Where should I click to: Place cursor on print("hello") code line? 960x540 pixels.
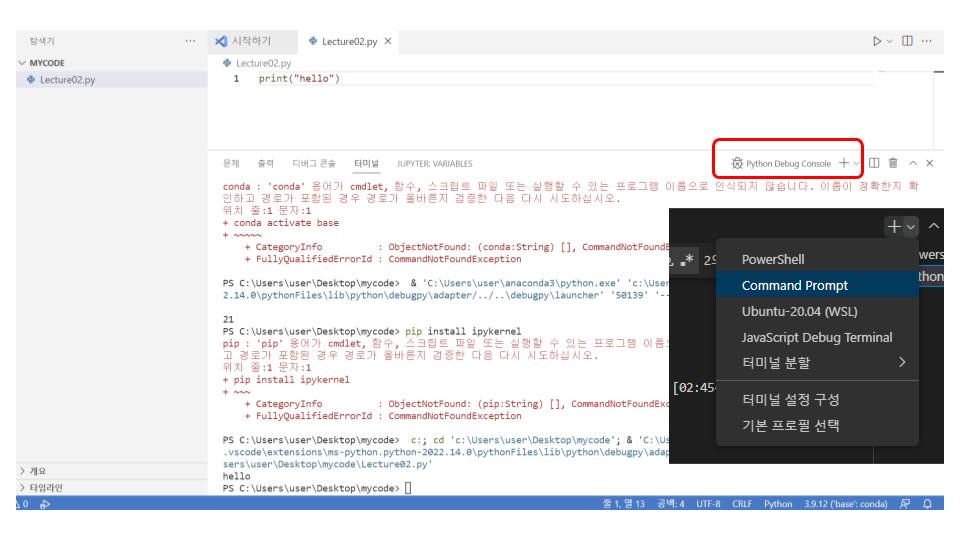(x=299, y=78)
